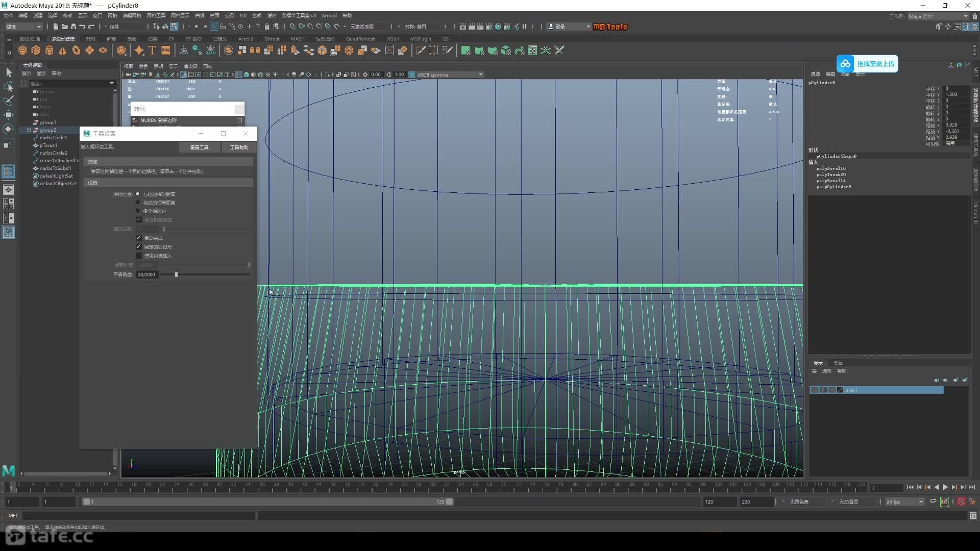Create a polygon cylinder from the shelf
Screen dimensions: 980x551
50,50
